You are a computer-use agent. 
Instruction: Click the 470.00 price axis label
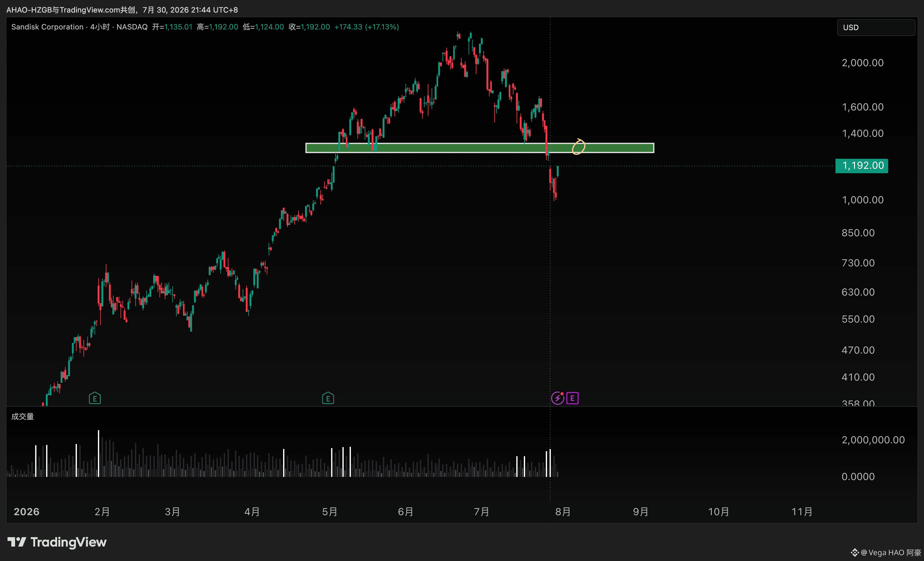coord(858,350)
